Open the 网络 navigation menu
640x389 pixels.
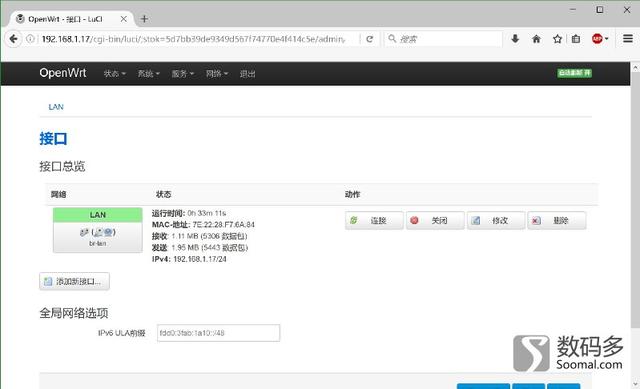[x=216, y=74]
